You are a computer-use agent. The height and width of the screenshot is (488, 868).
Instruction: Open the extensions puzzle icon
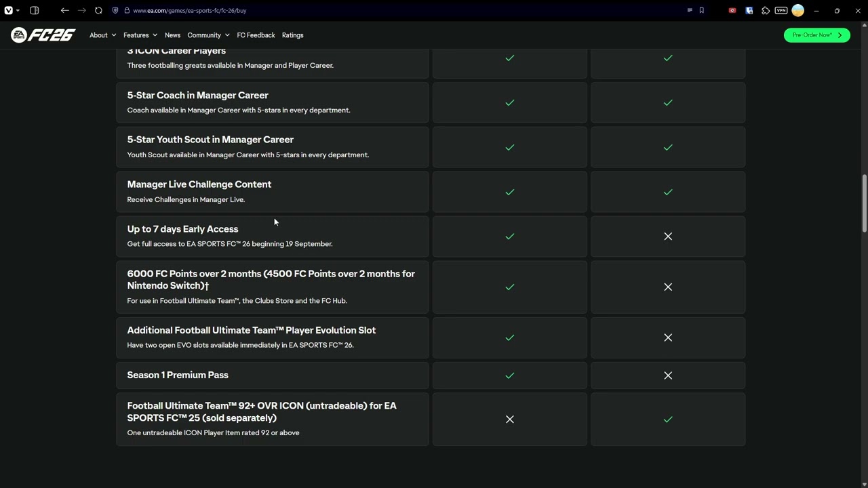(x=766, y=10)
